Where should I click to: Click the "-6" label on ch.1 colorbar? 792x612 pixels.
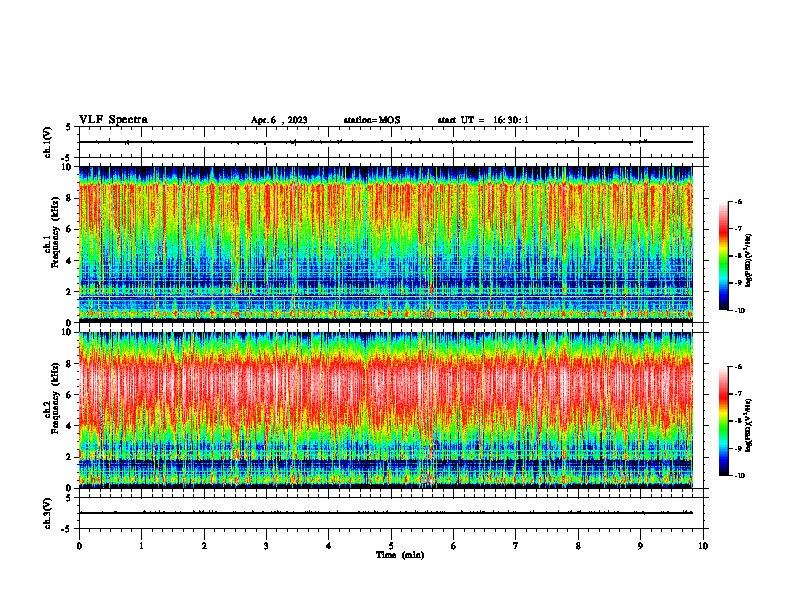coord(738,202)
